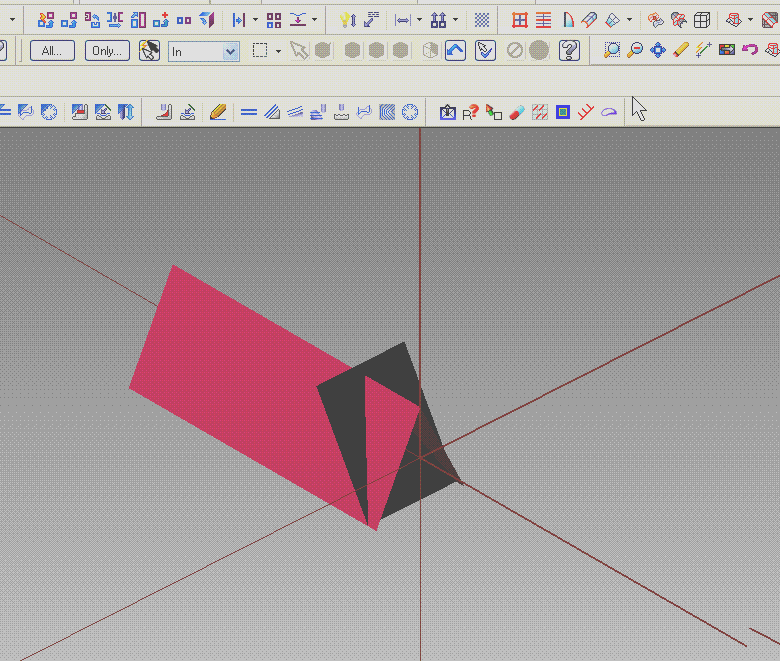Expand dropdown next to the line-arrow constraint icon
This screenshot has width=780, height=661.
point(256,20)
